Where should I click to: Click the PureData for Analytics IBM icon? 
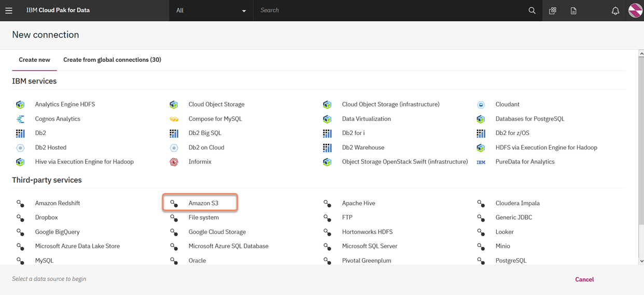click(481, 162)
